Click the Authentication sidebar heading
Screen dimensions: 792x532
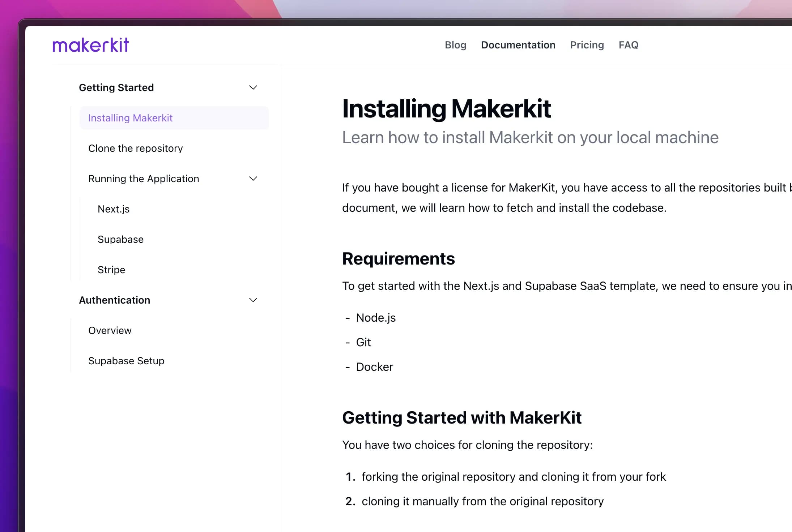tap(114, 300)
